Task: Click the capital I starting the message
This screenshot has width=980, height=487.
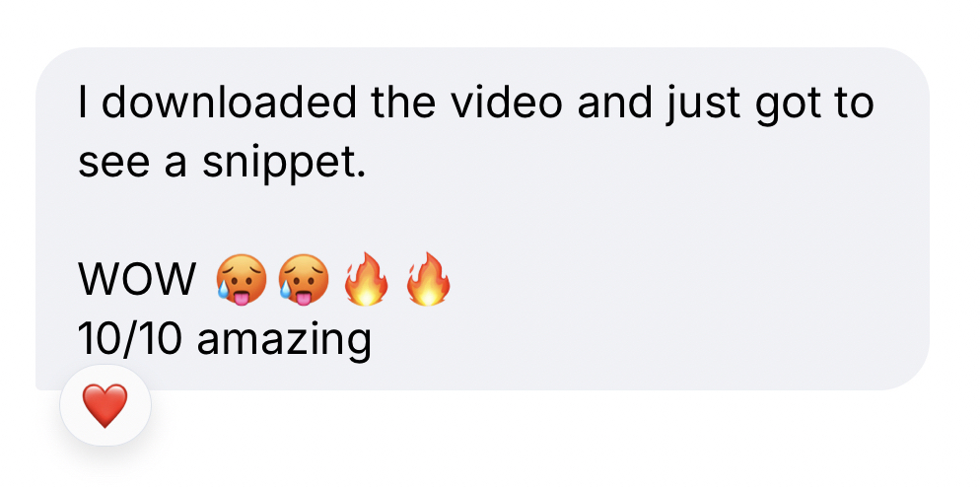Action: (81, 102)
